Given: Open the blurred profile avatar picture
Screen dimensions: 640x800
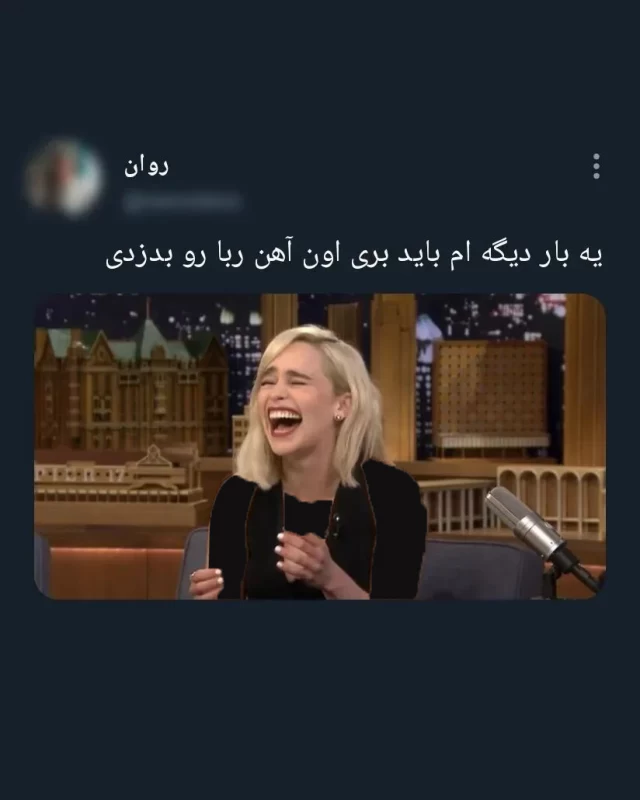Looking at the screenshot, I should (64, 179).
